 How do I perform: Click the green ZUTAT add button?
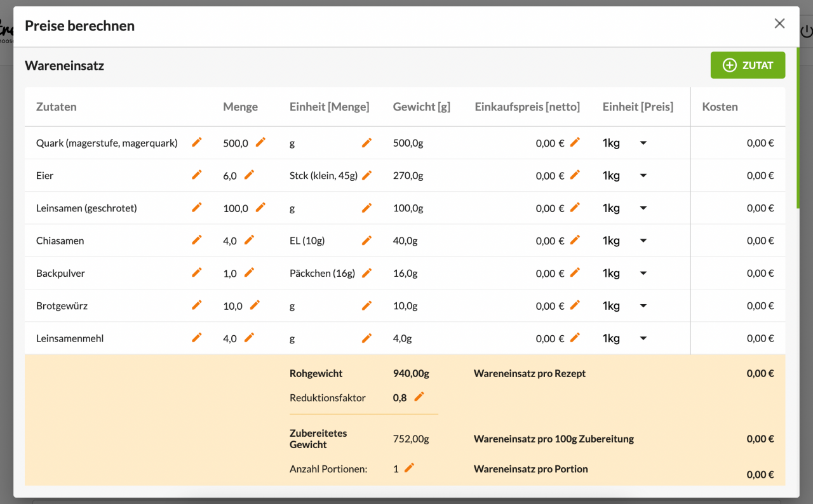[748, 65]
